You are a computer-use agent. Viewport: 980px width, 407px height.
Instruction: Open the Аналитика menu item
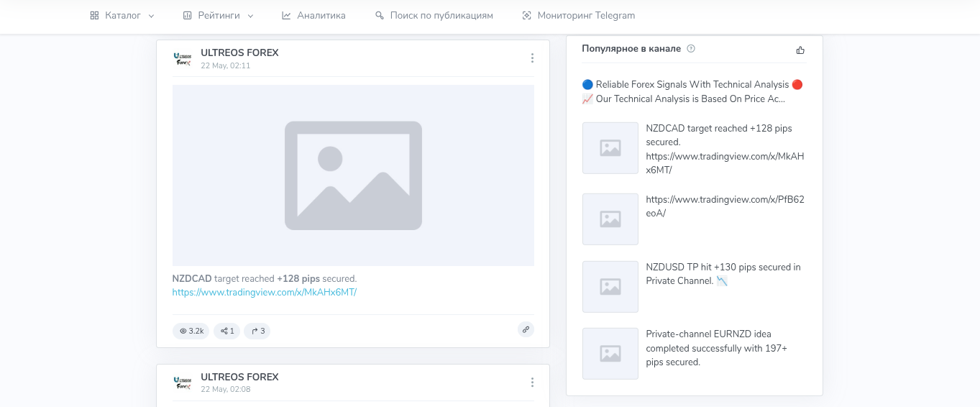[313, 15]
